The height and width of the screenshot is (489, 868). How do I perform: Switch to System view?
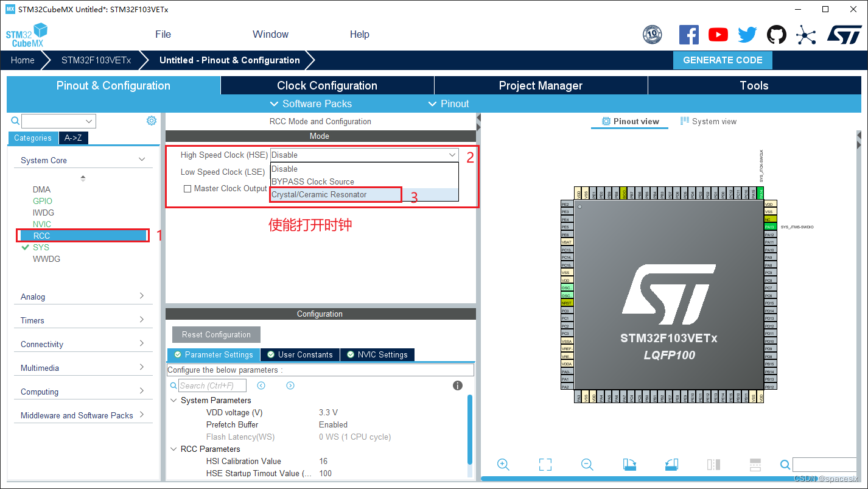(x=709, y=121)
